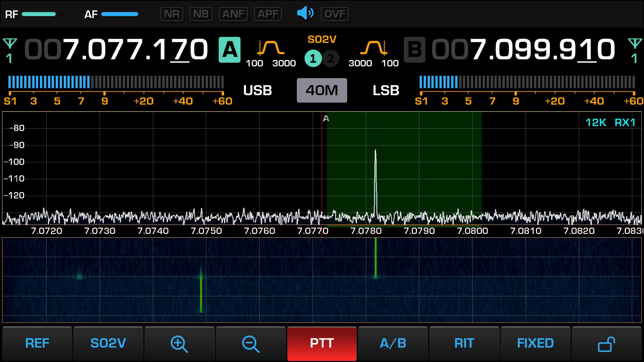Toggle the NB noise blanker
Image resolution: width=644 pixels, height=362 pixels.
click(x=201, y=14)
